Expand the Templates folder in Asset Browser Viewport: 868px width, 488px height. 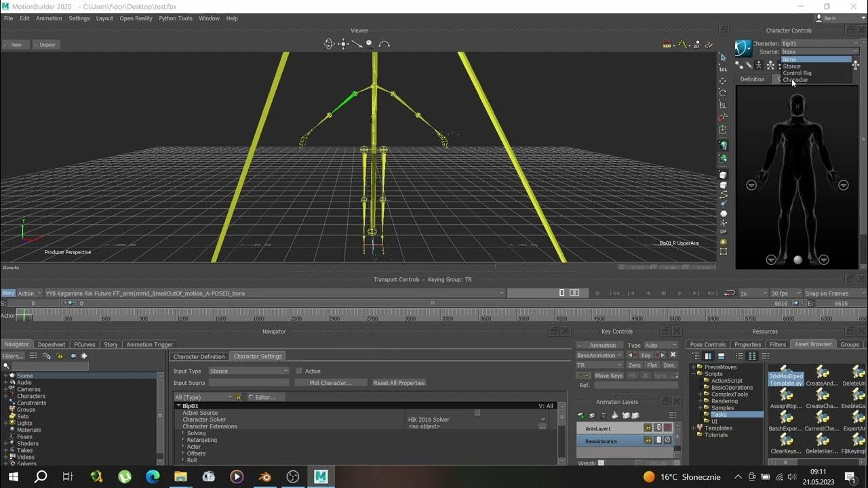coord(693,428)
